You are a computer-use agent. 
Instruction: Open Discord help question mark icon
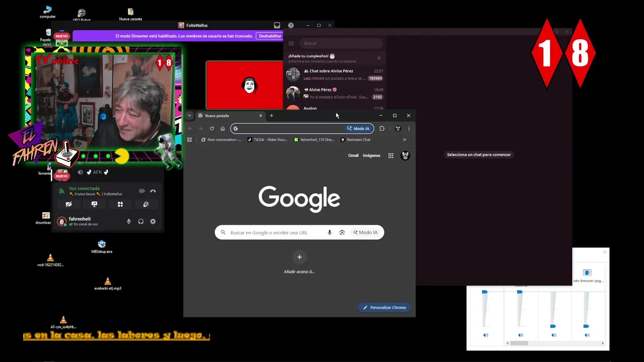point(291,25)
